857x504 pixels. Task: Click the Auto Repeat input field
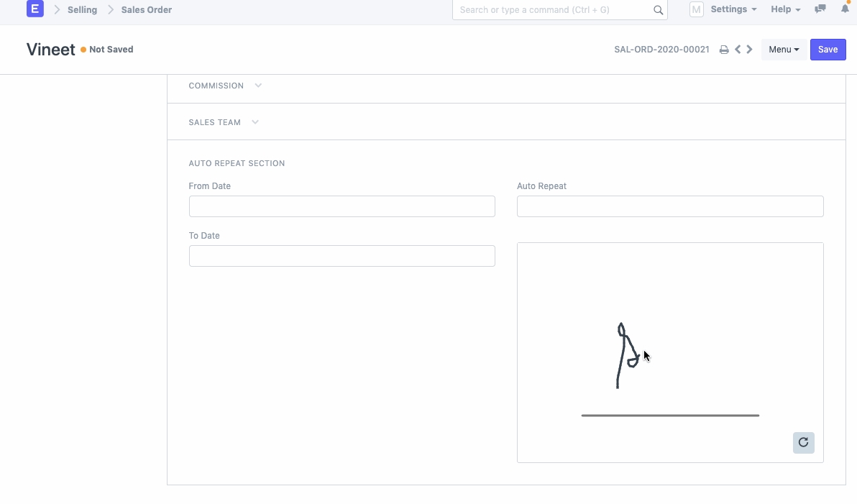pyautogui.click(x=669, y=206)
